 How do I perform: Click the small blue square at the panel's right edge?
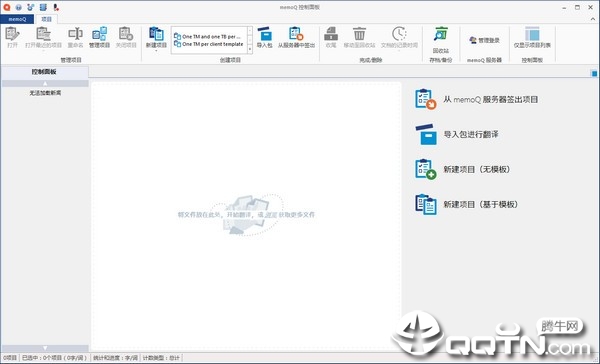pyautogui.click(x=594, y=73)
